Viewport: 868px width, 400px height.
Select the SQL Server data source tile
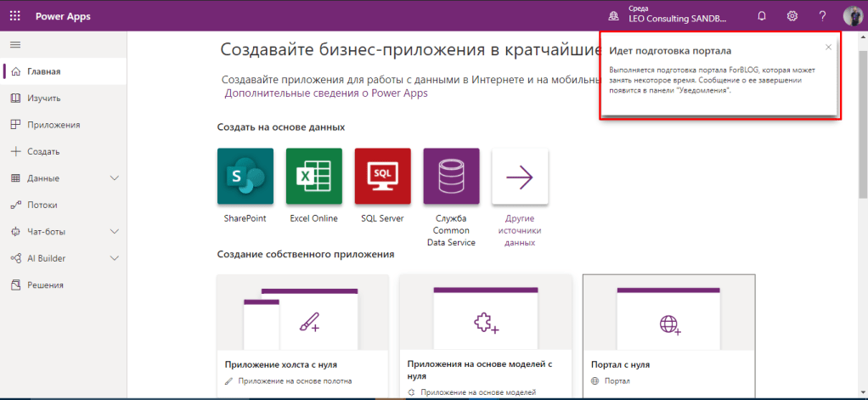click(x=382, y=176)
